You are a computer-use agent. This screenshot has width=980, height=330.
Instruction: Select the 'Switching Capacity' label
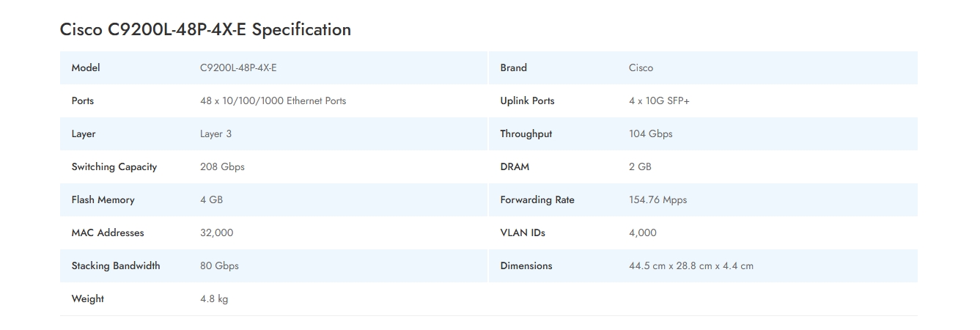114,166
